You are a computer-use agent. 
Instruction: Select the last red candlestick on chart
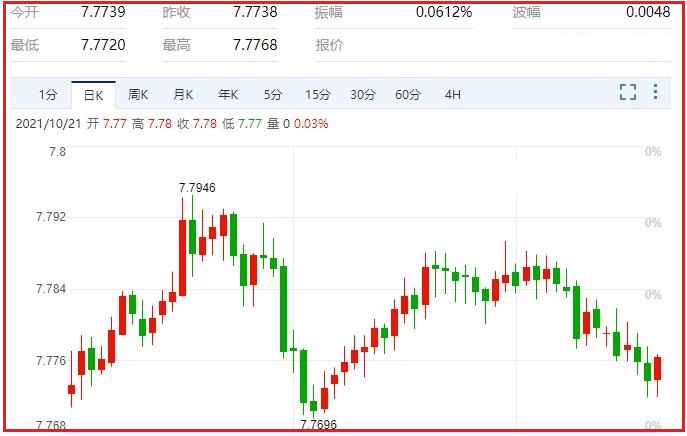pyautogui.click(x=658, y=368)
